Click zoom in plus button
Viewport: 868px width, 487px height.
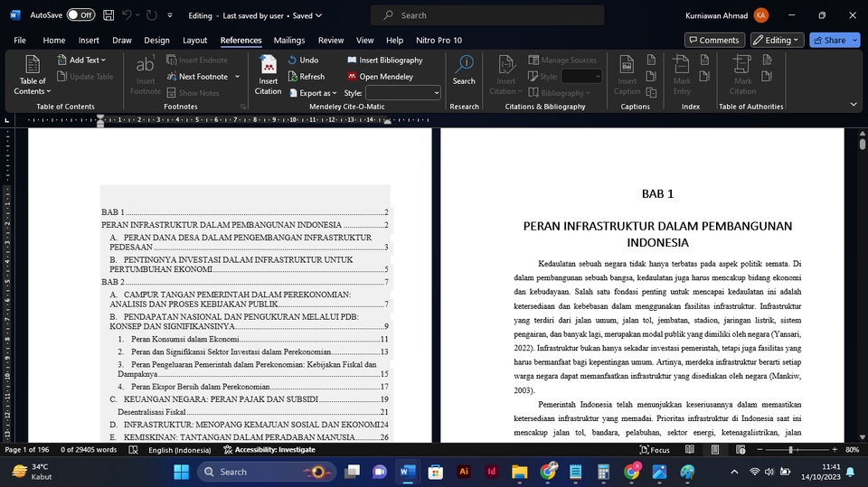click(835, 450)
